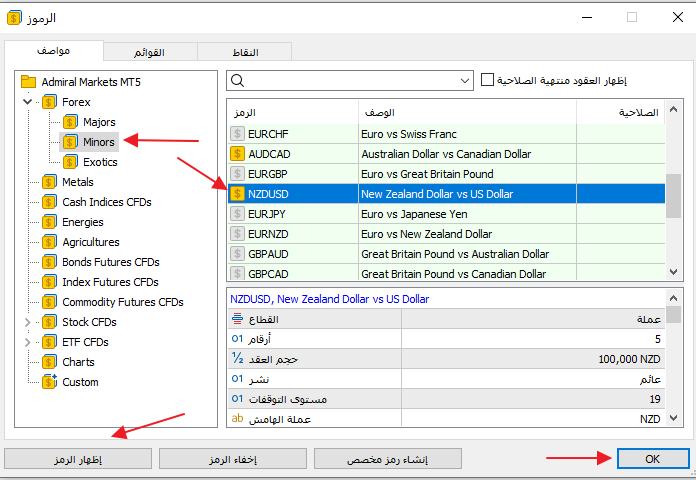Switch to the النقاط tab
This screenshot has width=696, height=480.
click(x=245, y=52)
